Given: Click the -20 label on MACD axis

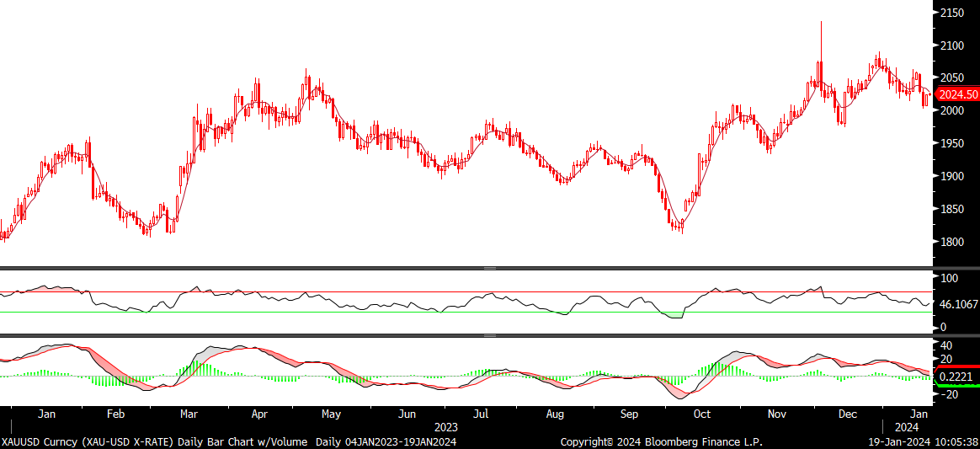Looking at the screenshot, I should pos(947,394).
